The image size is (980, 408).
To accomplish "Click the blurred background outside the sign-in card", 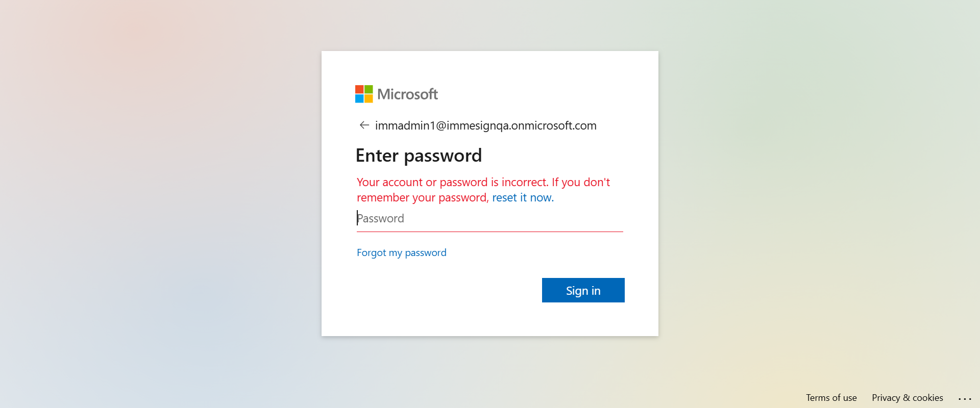I will click(153, 204).
